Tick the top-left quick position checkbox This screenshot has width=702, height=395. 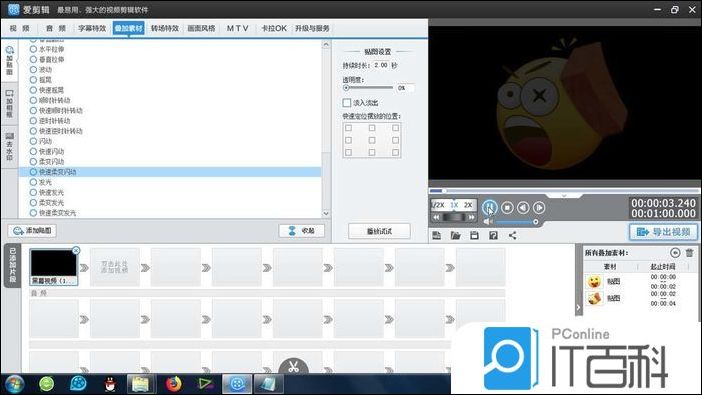348,128
